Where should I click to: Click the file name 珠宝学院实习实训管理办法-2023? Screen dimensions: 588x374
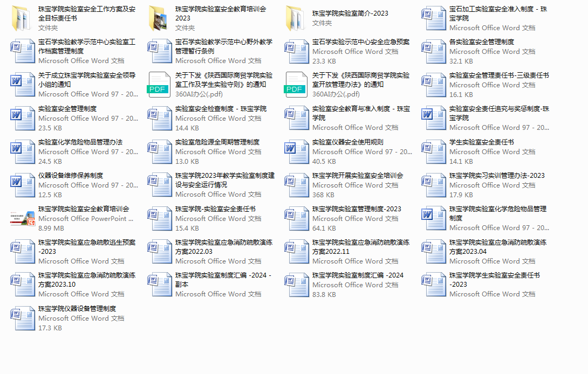coord(497,175)
